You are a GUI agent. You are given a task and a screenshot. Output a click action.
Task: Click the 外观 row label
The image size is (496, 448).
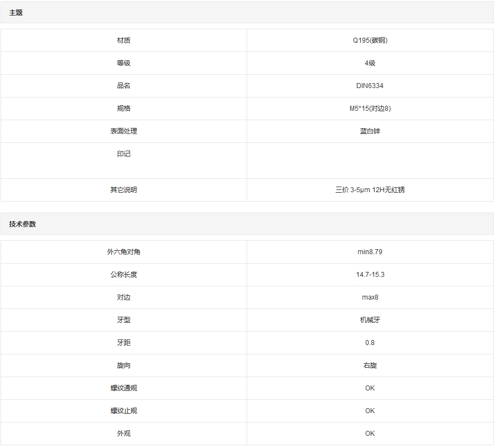(124, 434)
